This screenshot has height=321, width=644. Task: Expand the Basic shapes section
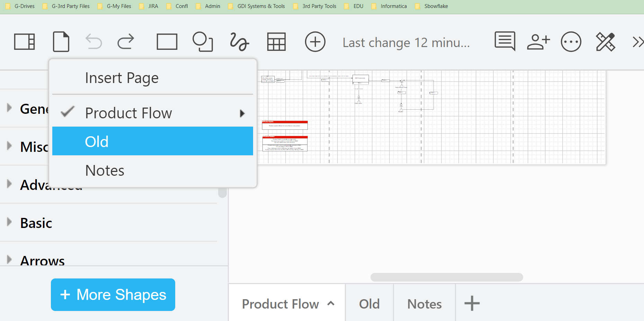(36, 223)
